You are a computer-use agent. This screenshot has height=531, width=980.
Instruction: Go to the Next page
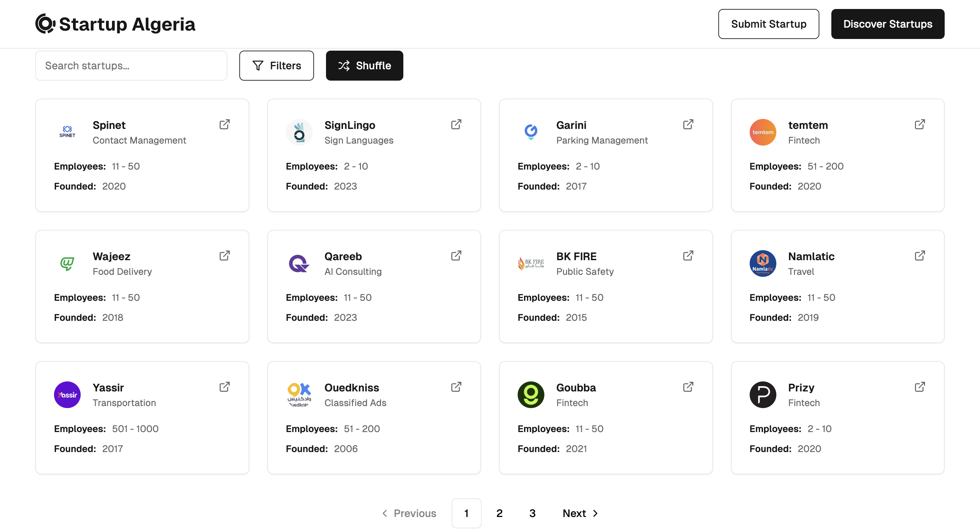(x=580, y=513)
